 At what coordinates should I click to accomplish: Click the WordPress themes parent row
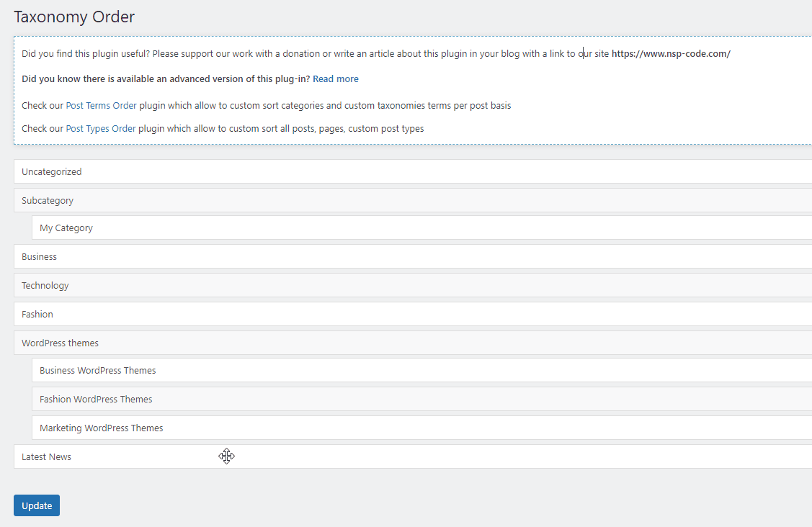tap(61, 343)
